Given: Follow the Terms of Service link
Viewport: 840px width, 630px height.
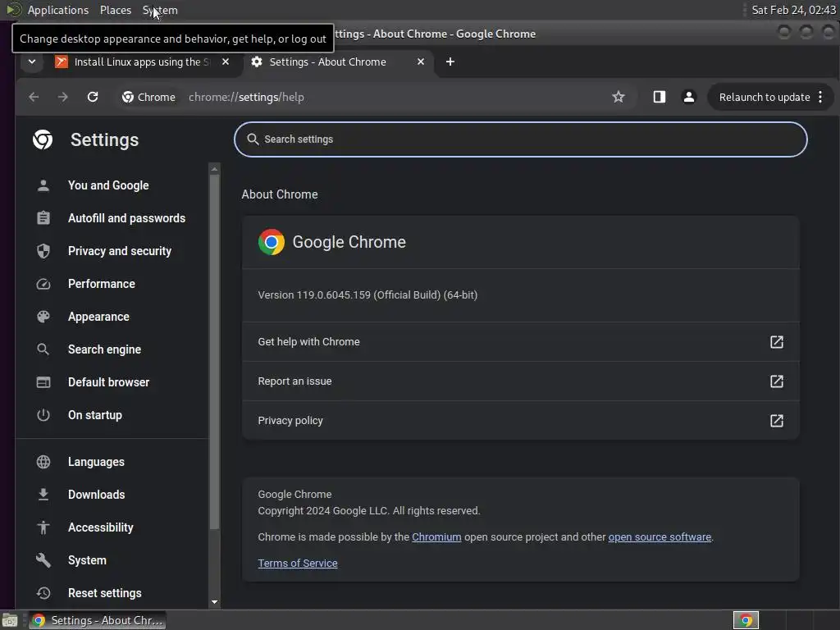Looking at the screenshot, I should coord(297,563).
